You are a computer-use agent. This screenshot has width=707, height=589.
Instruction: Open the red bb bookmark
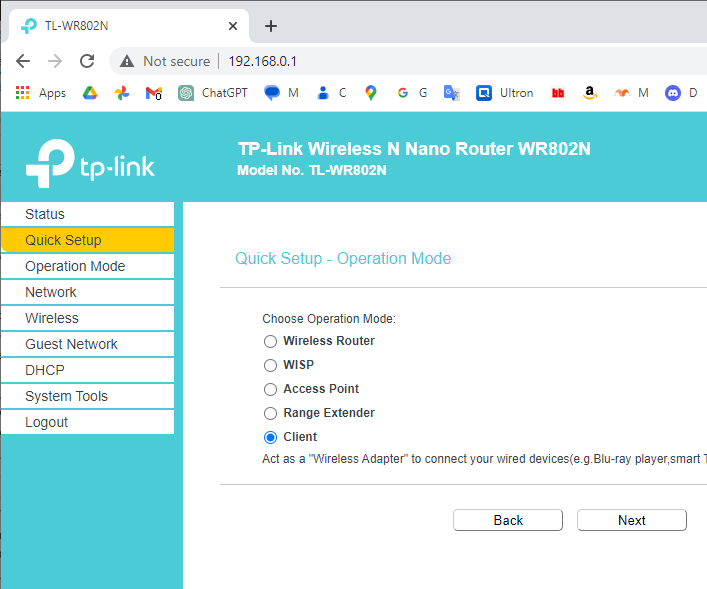click(x=558, y=93)
